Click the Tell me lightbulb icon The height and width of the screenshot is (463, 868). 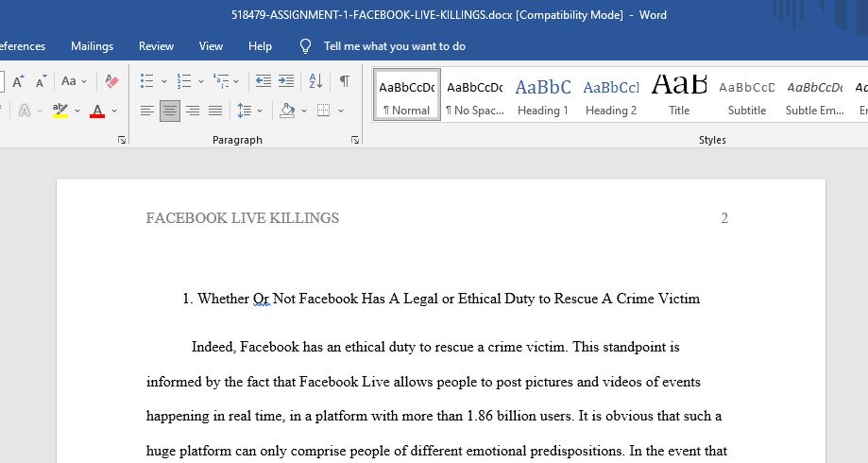click(x=305, y=46)
